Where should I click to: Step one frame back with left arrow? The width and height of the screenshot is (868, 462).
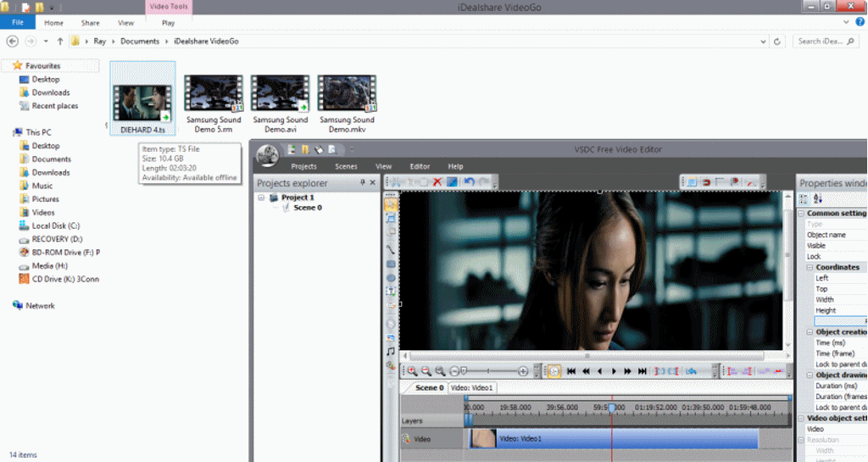[x=599, y=371]
